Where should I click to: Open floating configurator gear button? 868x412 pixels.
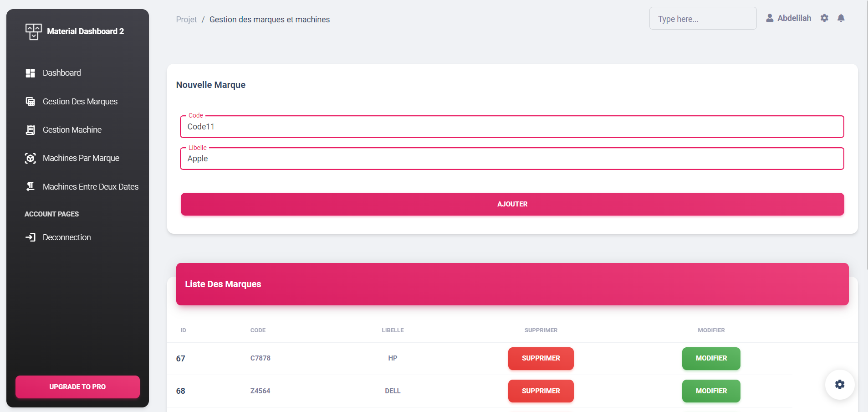pos(840,384)
